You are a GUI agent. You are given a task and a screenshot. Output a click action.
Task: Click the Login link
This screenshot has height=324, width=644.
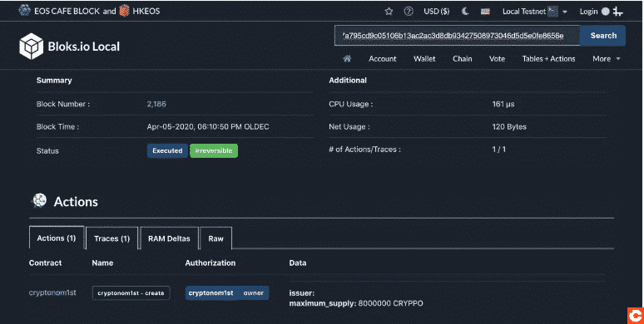588,12
